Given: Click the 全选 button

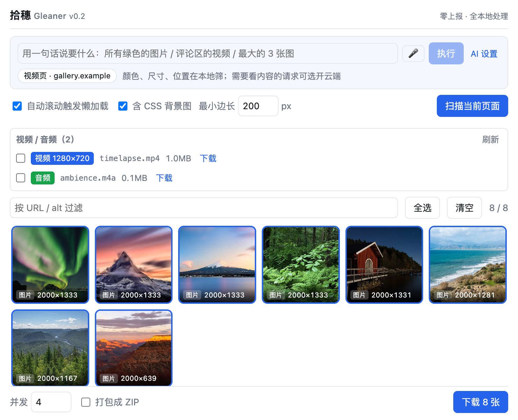Looking at the screenshot, I should [x=422, y=208].
